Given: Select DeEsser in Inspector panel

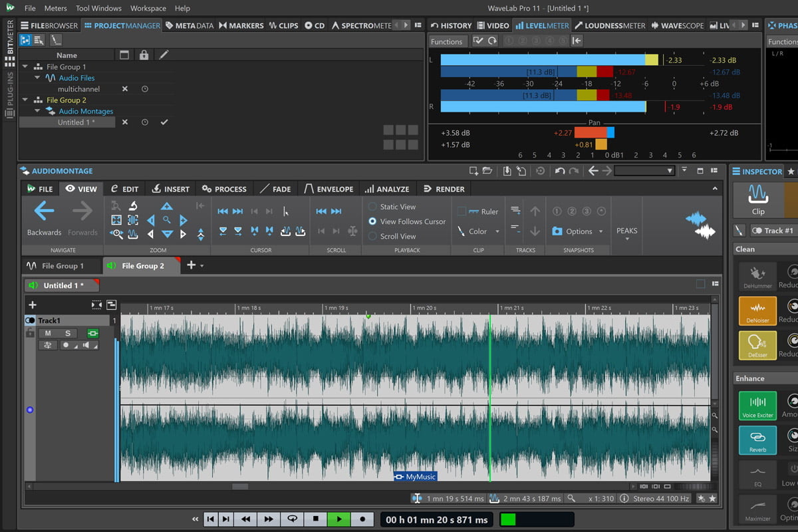Looking at the screenshot, I should (757, 346).
